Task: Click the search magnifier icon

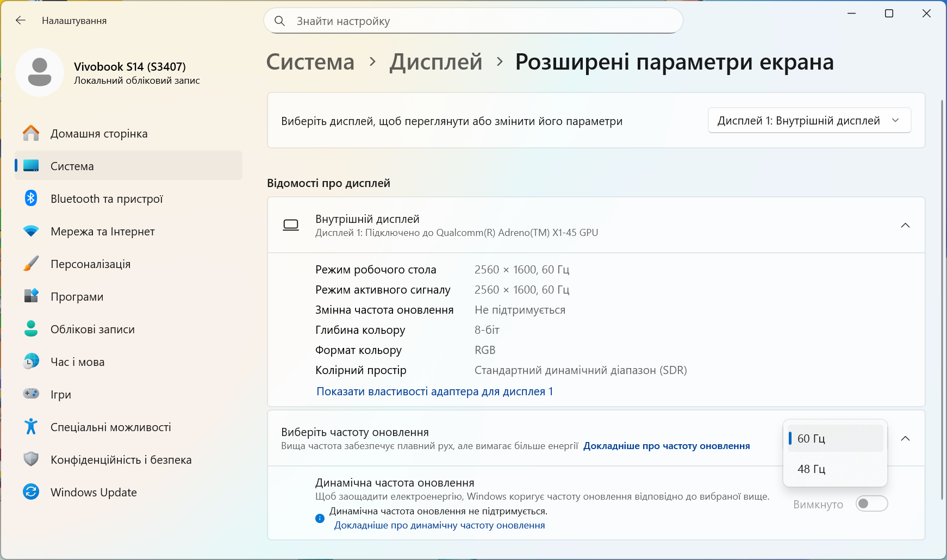Action: [279, 21]
